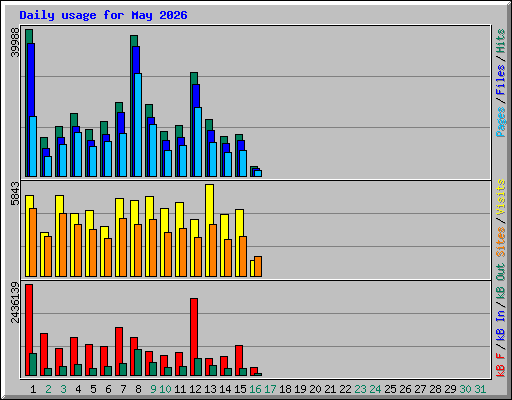The height and width of the screenshot is (400, 512).
Task: Click day 1 on the x-axis
Action: click(33, 389)
